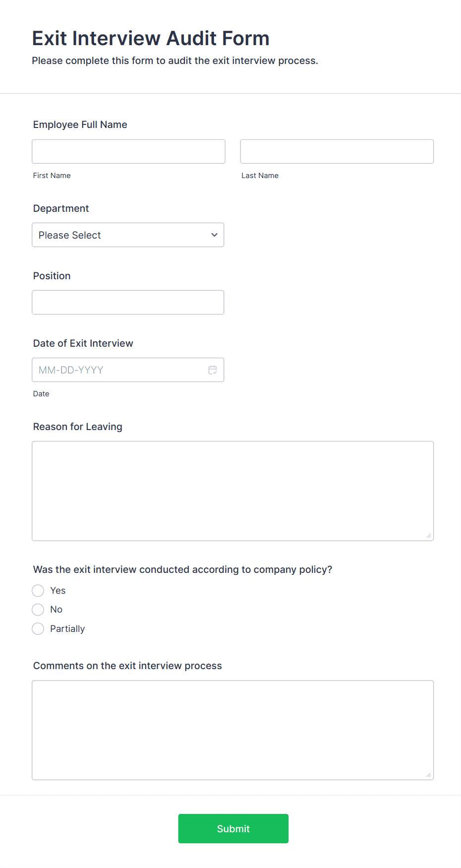Open the calendar picker for exit interview date
This screenshot has width=461, height=868.
click(x=213, y=370)
